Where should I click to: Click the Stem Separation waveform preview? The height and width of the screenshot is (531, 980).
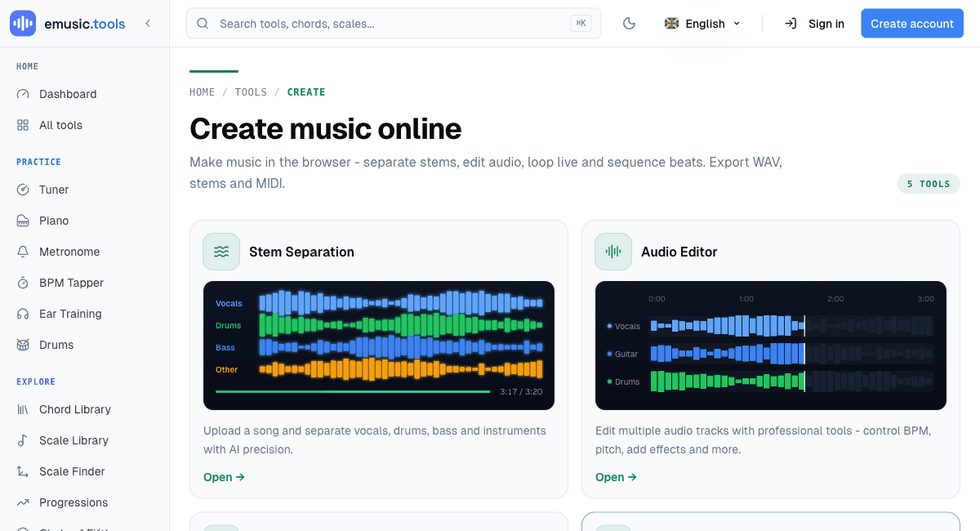coord(379,346)
